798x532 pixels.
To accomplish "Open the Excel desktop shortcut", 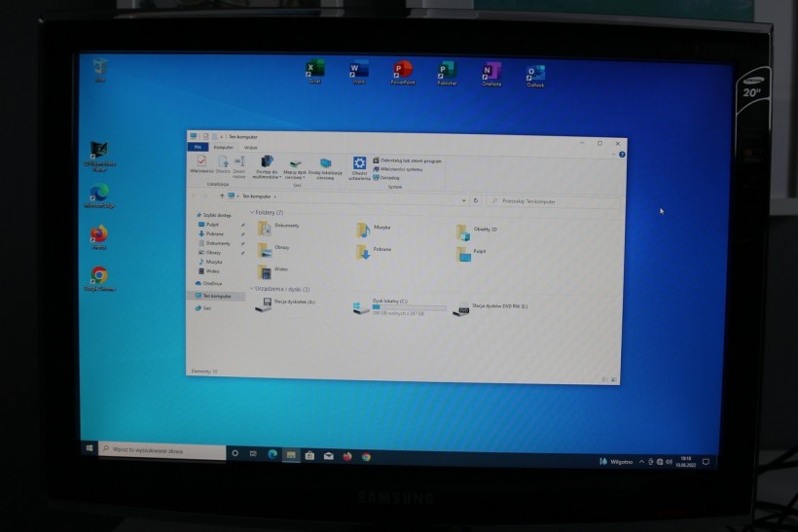I will click(314, 71).
